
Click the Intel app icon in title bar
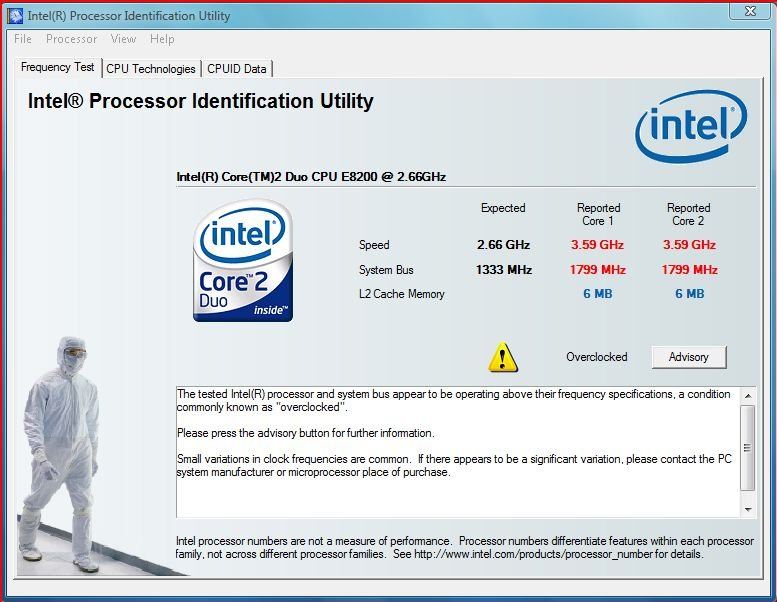(15, 16)
